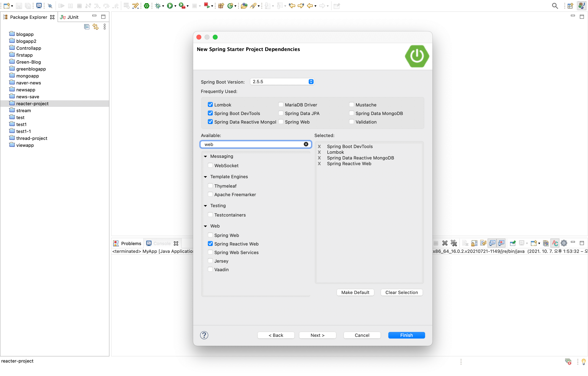This screenshot has width=588, height=376.
Task: Select the thread-project folder
Action: (x=32, y=138)
